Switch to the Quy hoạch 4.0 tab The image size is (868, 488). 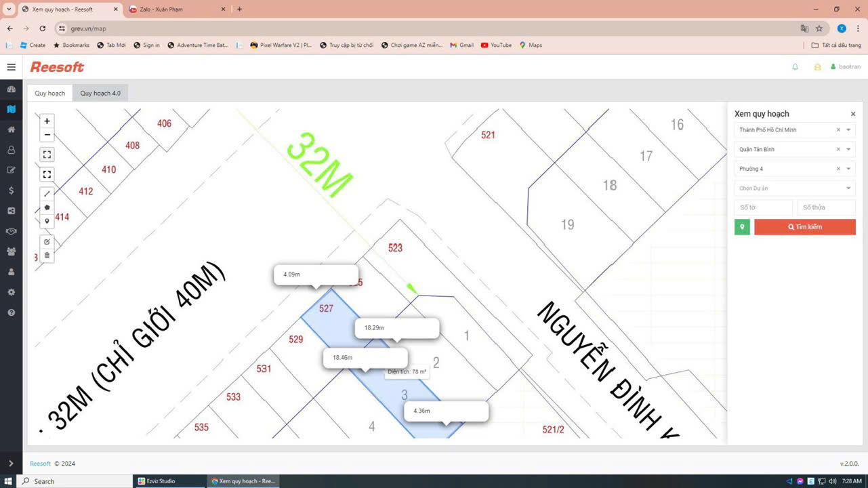100,93
